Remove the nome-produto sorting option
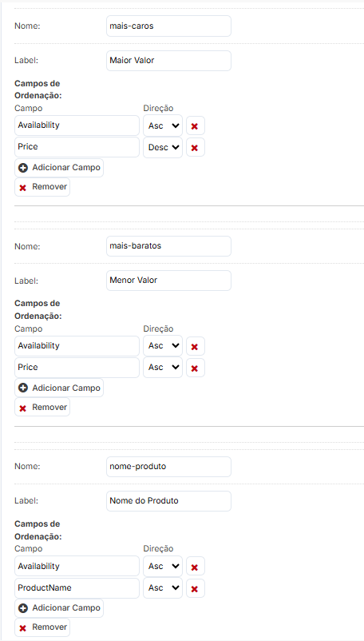Image resolution: width=364 pixels, height=641 pixels. pyautogui.click(x=42, y=627)
